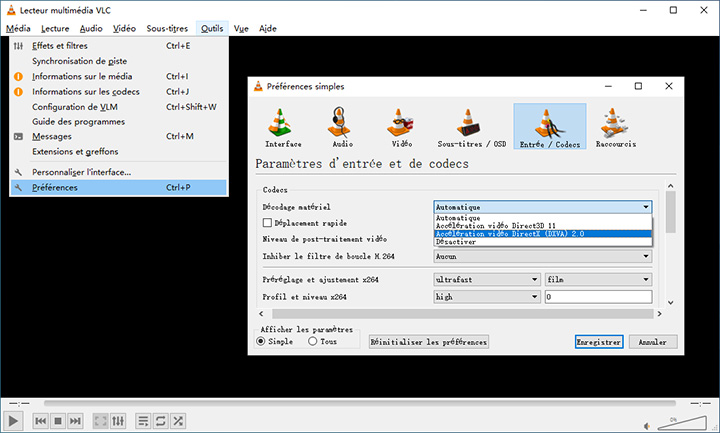
Task: Choose Personnaliser l'interface from menu
Action: click(x=118, y=172)
